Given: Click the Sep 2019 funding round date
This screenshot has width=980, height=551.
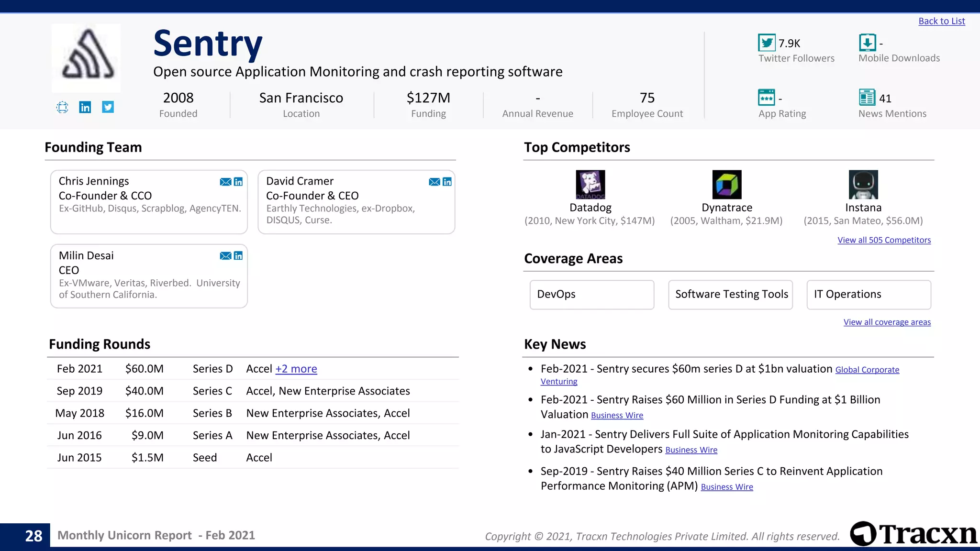Looking at the screenshot, I should (x=79, y=391).
